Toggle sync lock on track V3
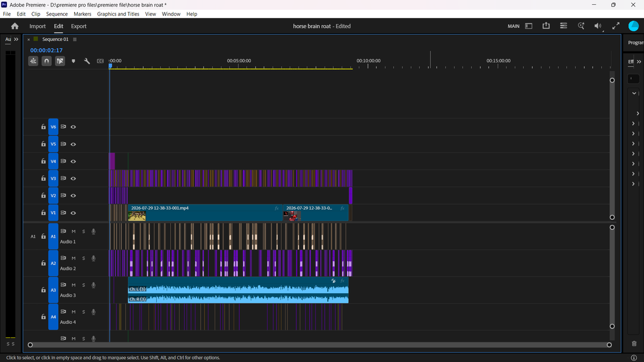644x362 pixels. click(x=63, y=179)
